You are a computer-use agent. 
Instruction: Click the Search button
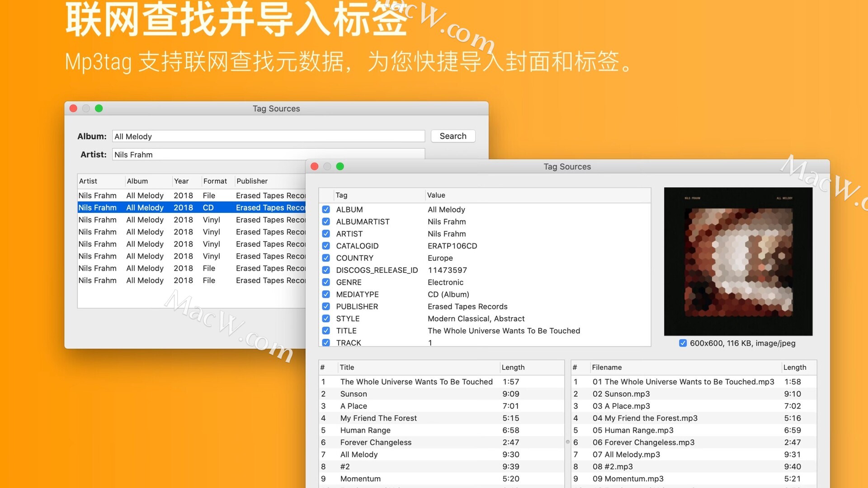pyautogui.click(x=453, y=136)
